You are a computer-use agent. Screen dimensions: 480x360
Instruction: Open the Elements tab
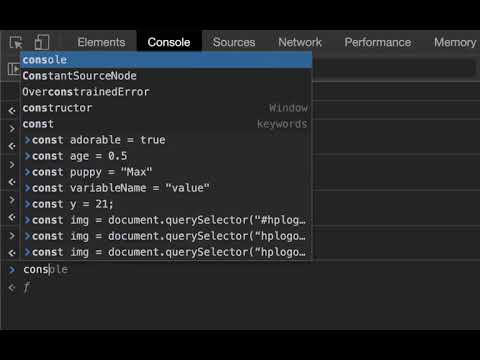click(x=101, y=42)
